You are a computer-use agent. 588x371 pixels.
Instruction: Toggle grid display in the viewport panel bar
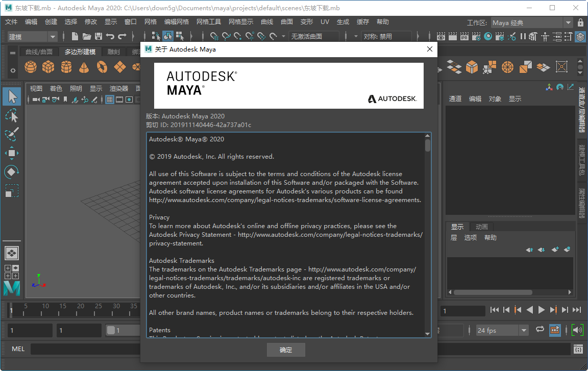[x=110, y=100]
